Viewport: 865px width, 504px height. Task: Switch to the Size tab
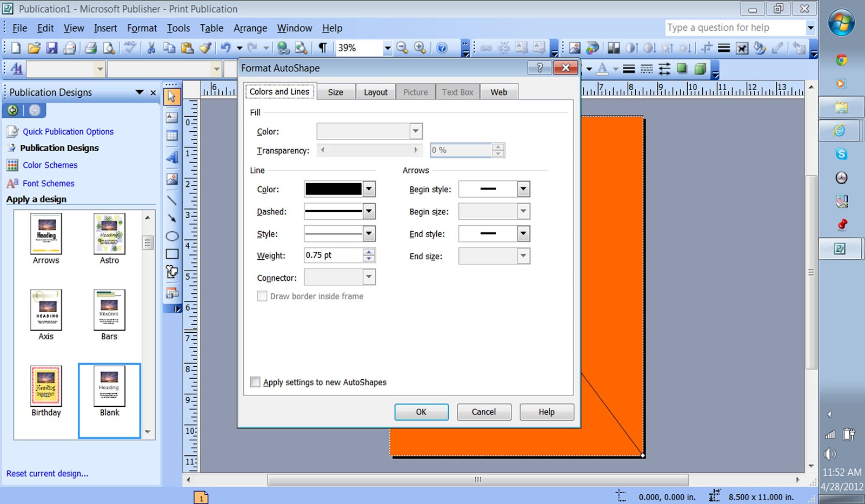pyautogui.click(x=335, y=92)
